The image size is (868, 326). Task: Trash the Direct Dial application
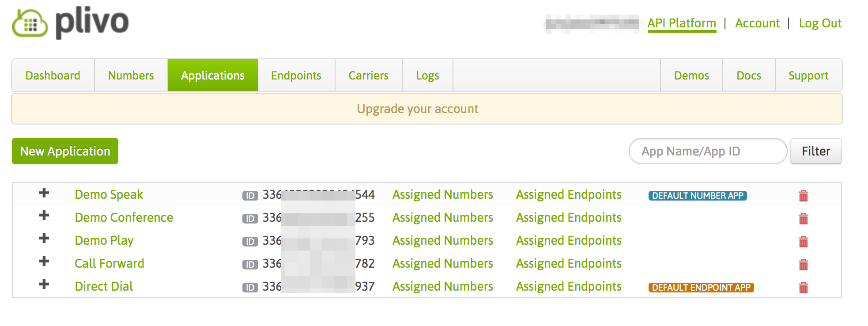coord(803,288)
